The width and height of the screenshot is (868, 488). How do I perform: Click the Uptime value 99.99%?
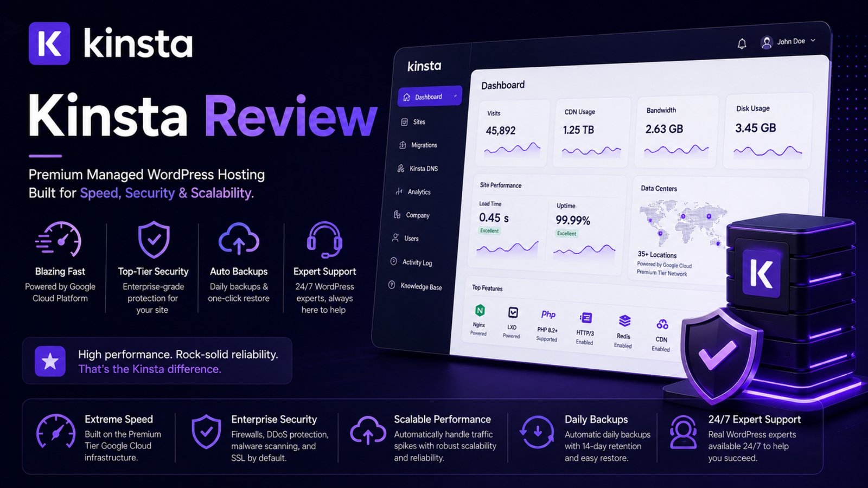pos(573,220)
